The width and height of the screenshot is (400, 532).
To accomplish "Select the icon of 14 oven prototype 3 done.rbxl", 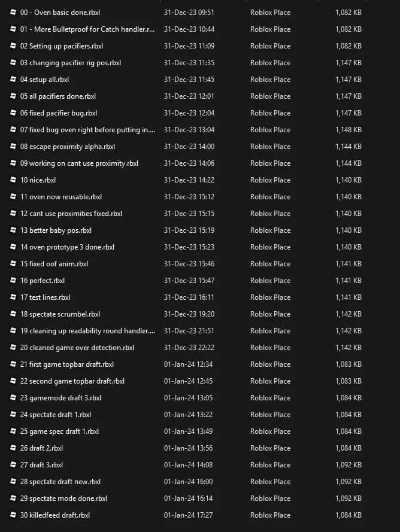I will [x=13, y=247].
